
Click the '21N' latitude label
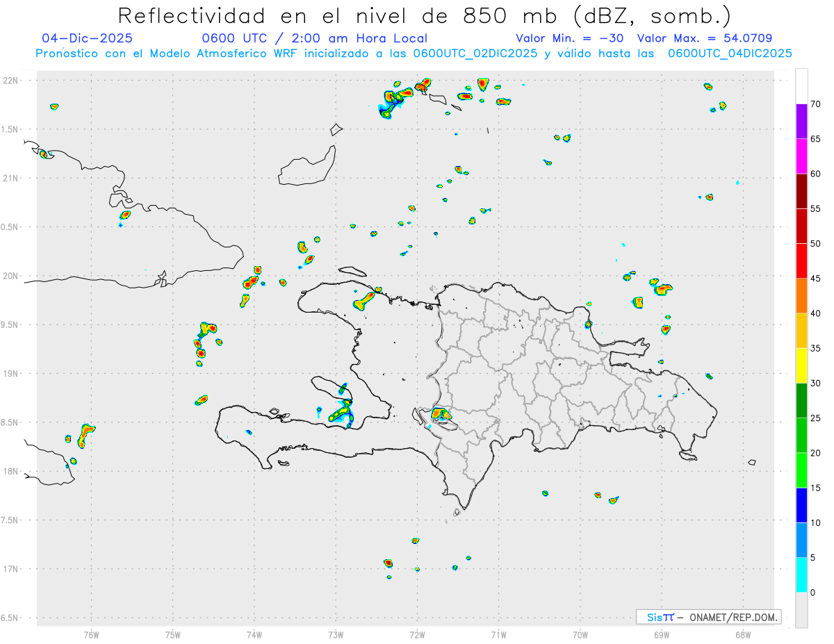[12, 179]
